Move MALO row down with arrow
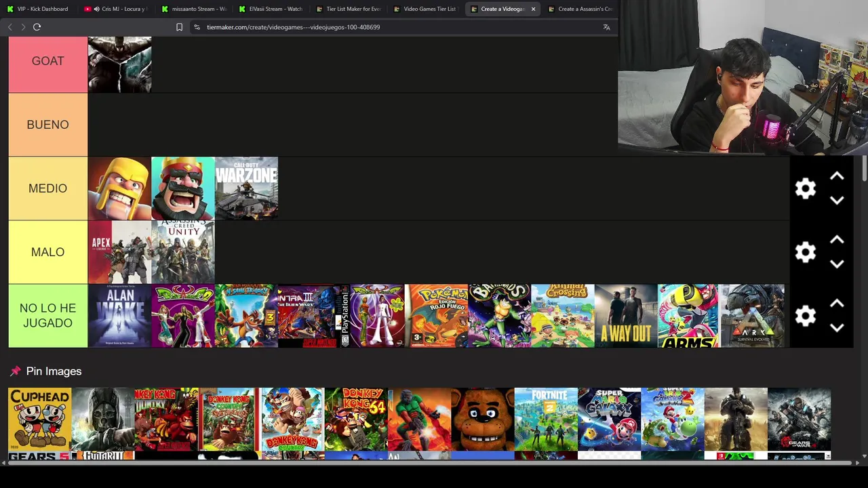 tap(837, 264)
